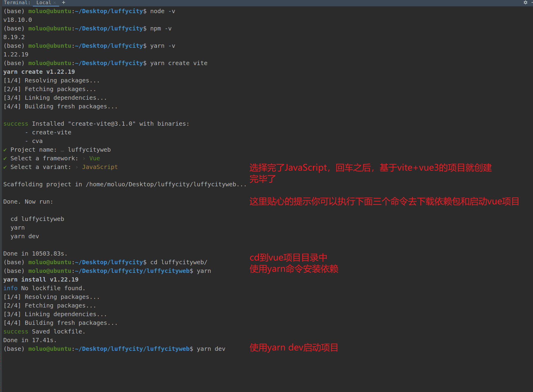The width and height of the screenshot is (533, 392).
Task: Click the 'yarn create vite' command
Action: [x=179, y=63]
